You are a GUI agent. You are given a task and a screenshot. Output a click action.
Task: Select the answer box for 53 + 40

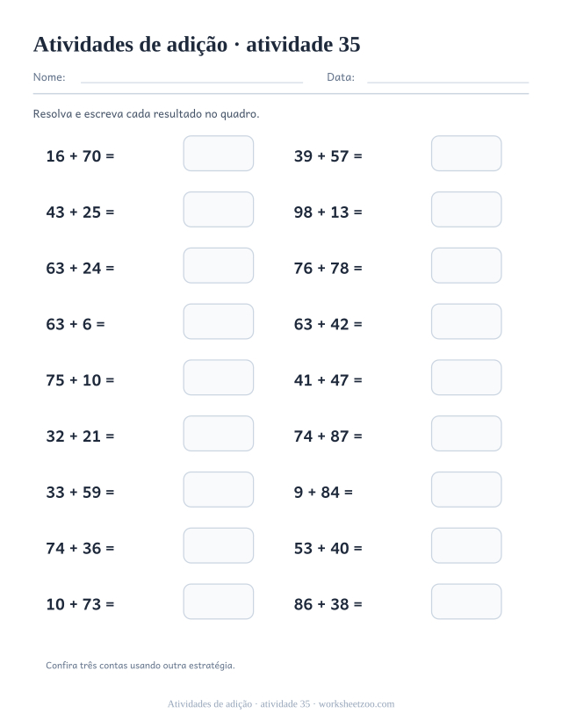(x=466, y=545)
